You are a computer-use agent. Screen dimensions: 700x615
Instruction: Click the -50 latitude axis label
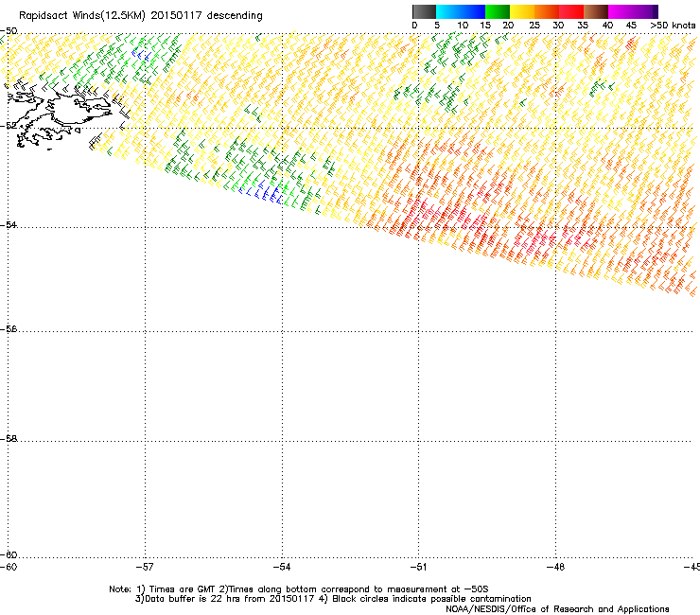9,31
